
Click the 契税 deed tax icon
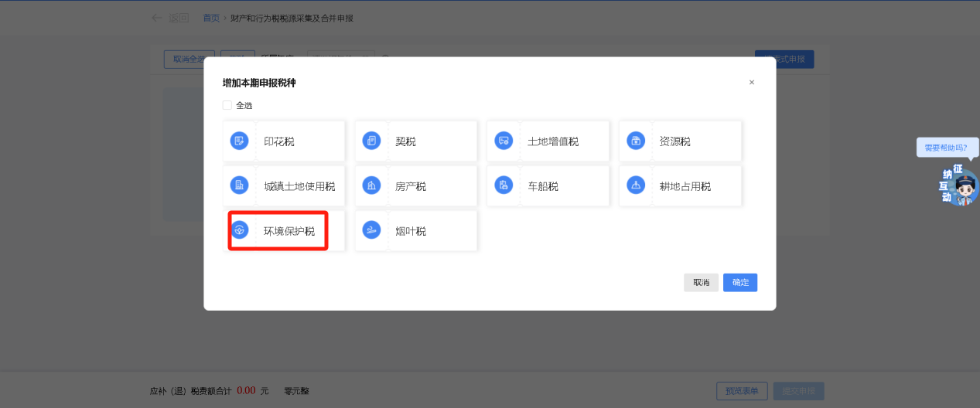372,141
